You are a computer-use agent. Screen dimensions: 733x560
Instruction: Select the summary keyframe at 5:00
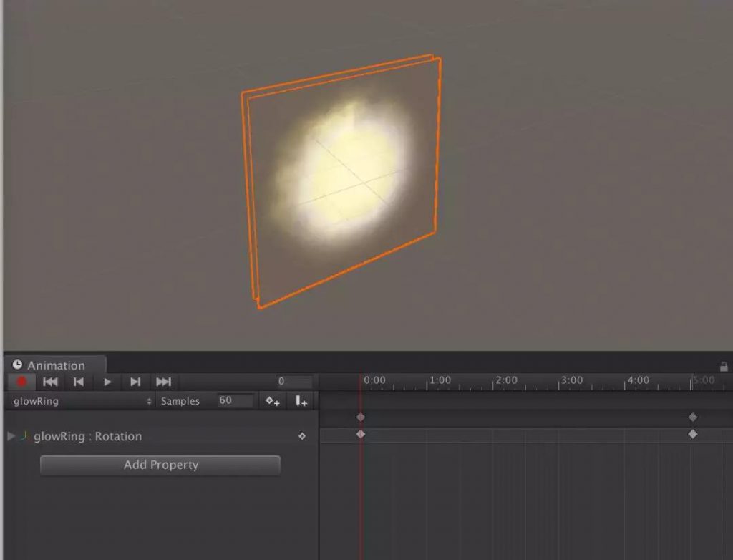click(x=693, y=417)
